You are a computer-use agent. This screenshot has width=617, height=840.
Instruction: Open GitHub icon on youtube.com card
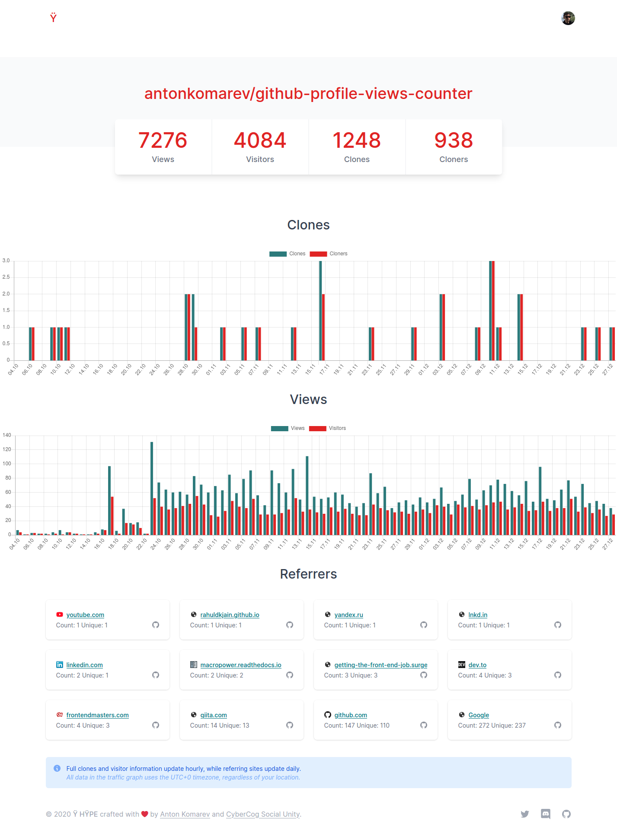pos(156,625)
